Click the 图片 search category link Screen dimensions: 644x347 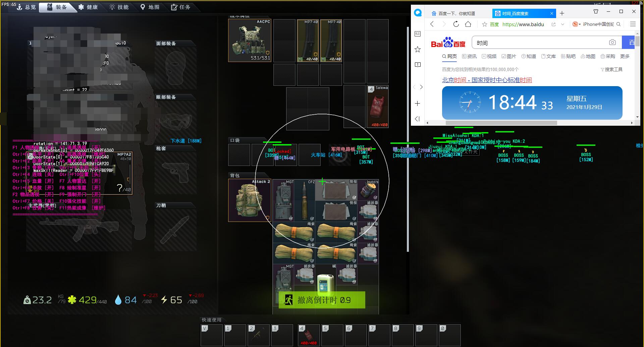click(x=509, y=56)
